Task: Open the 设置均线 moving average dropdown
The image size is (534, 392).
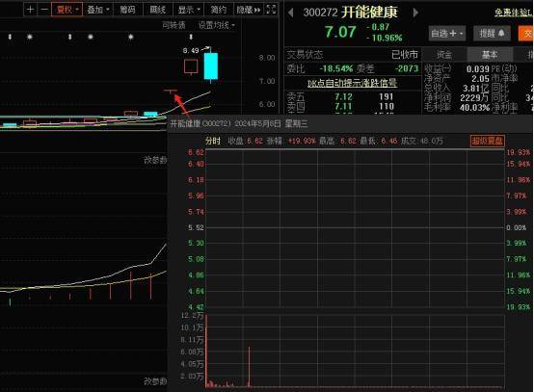Action: coord(217,25)
